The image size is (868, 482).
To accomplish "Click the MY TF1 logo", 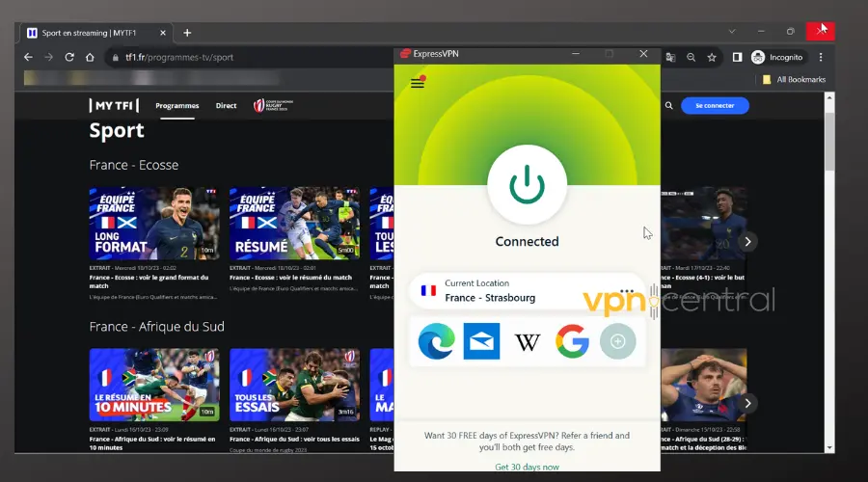I will click(114, 105).
